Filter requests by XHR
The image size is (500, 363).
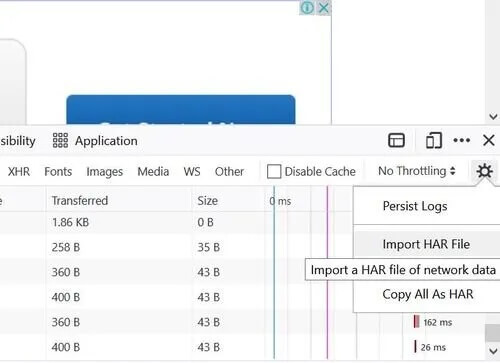pos(19,172)
